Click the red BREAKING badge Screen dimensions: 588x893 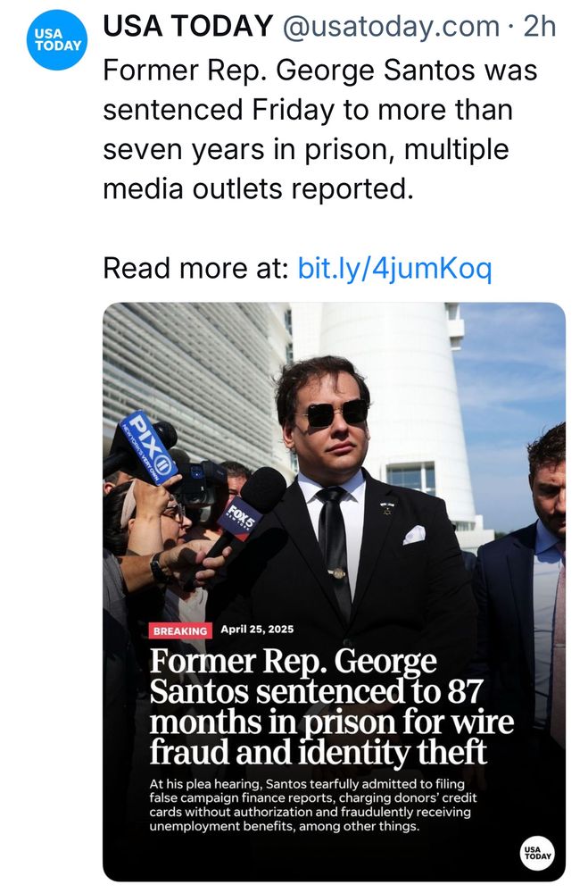(x=180, y=630)
